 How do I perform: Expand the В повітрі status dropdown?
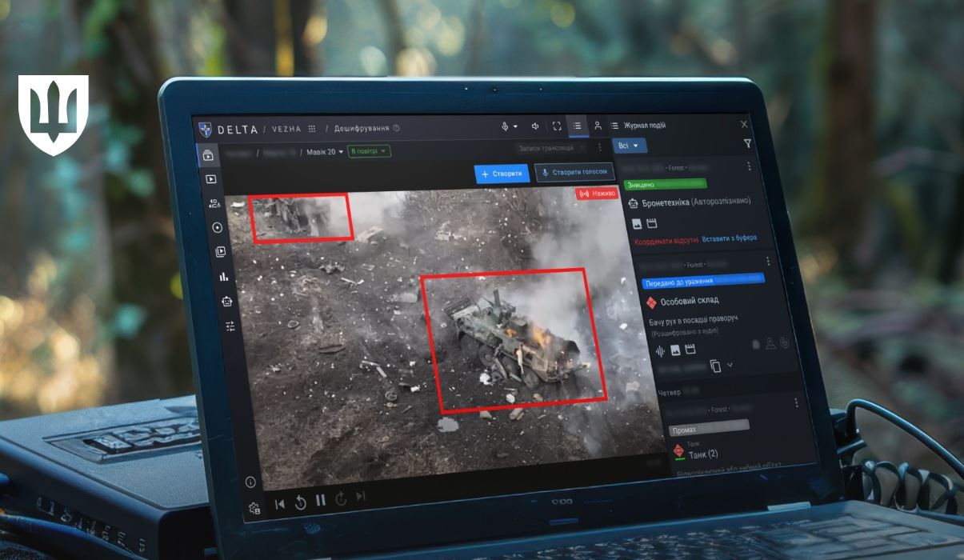[369, 151]
